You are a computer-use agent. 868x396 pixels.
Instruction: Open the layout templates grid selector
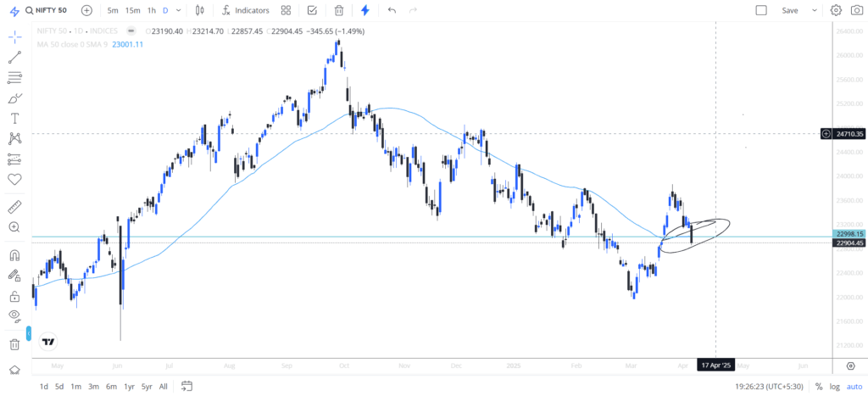(286, 10)
